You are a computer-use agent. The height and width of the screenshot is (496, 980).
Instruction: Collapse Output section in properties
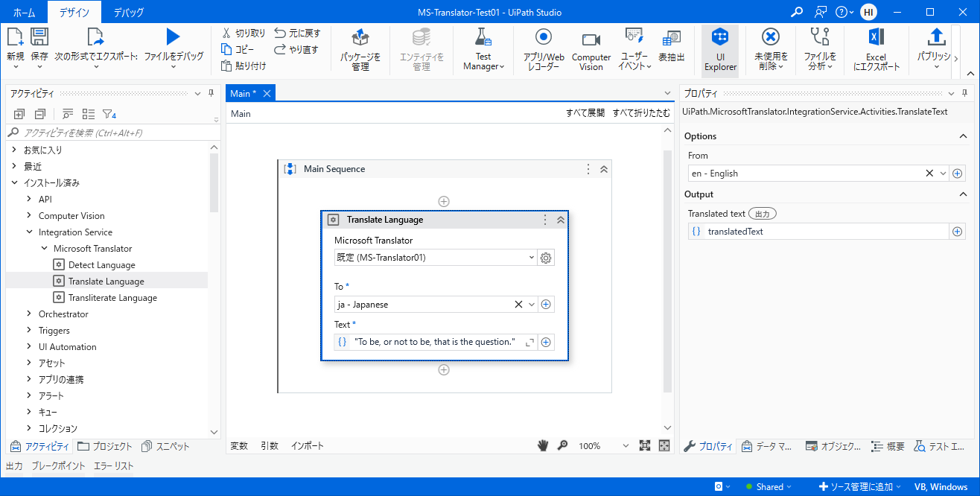coord(961,194)
